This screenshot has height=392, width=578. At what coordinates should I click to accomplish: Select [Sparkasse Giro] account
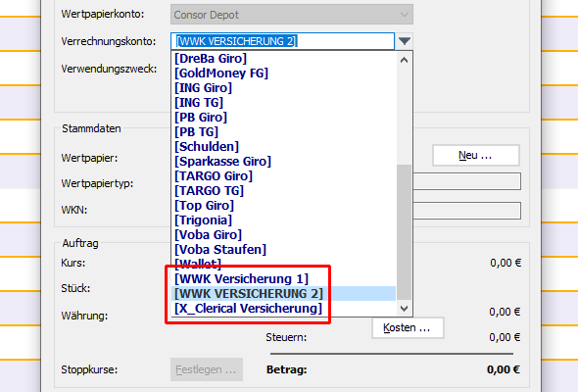click(x=283, y=161)
